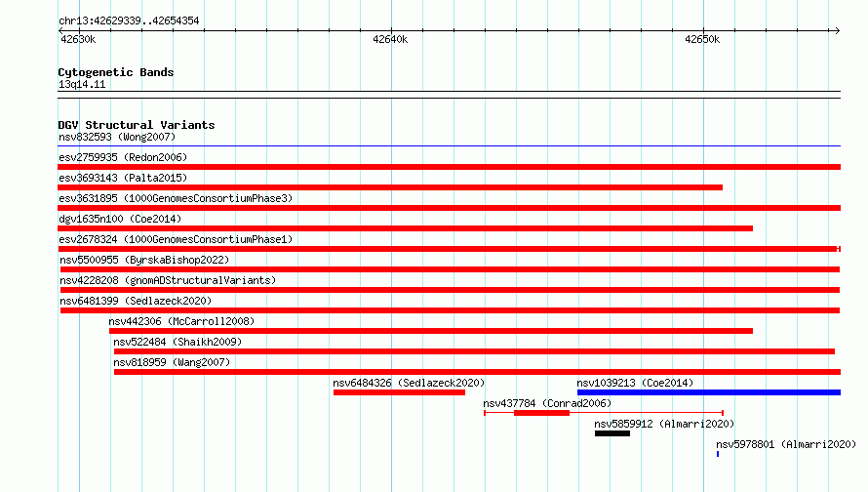Open variant dgv1635n100 (Coe2014) label

(x=120, y=219)
